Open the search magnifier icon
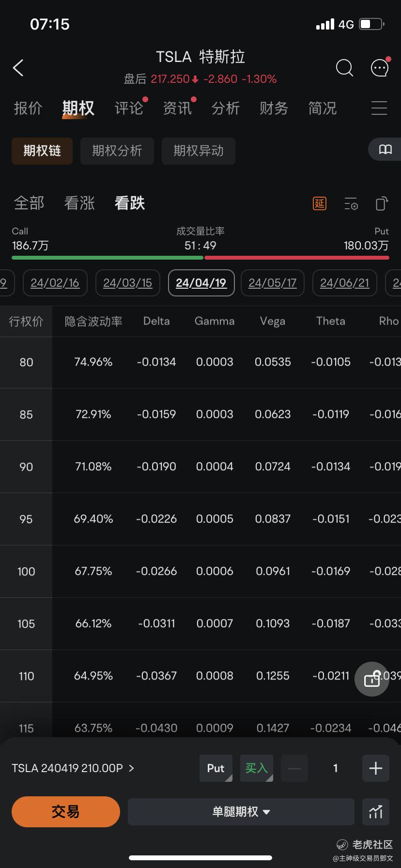This screenshot has height=868, width=401. [x=344, y=68]
